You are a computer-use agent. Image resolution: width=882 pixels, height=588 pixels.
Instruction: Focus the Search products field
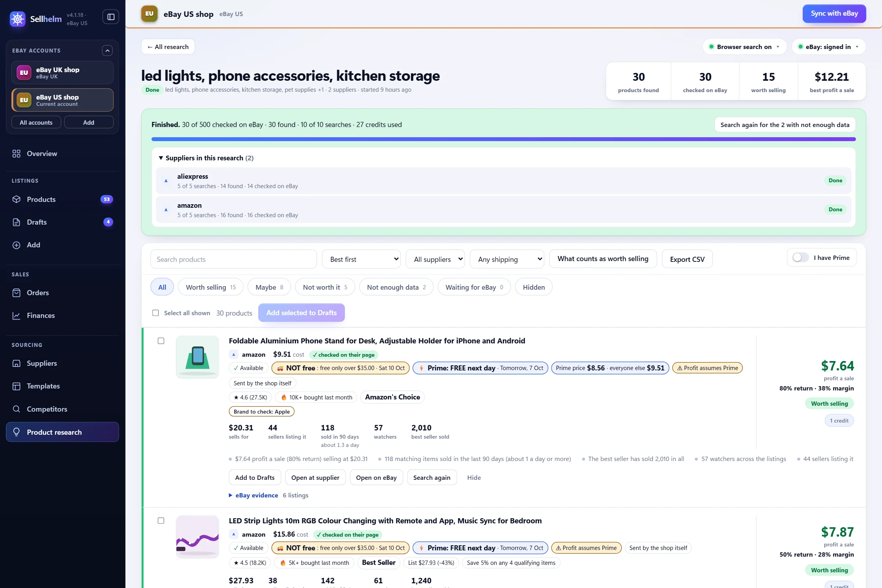pos(234,259)
